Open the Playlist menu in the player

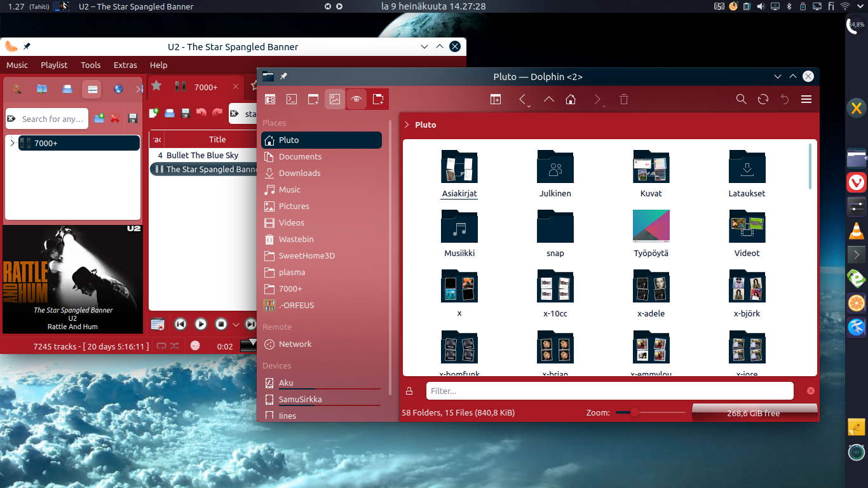(54, 65)
